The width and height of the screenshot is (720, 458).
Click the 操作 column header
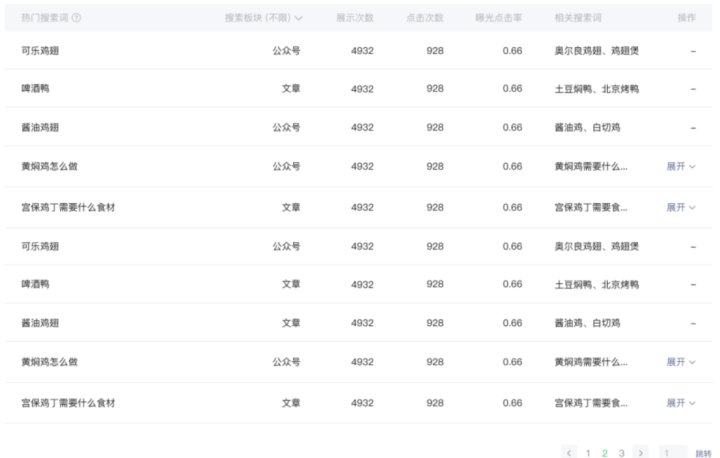point(686,18)
